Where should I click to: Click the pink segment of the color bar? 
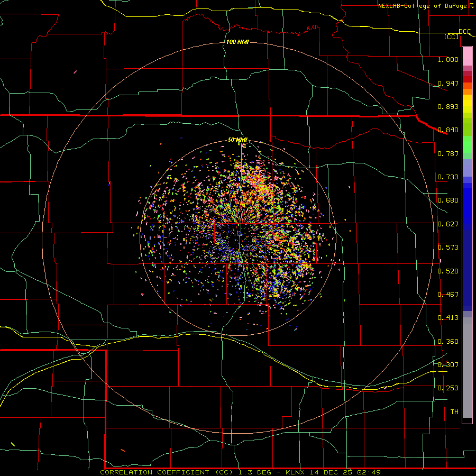click(x=467, y=57)
